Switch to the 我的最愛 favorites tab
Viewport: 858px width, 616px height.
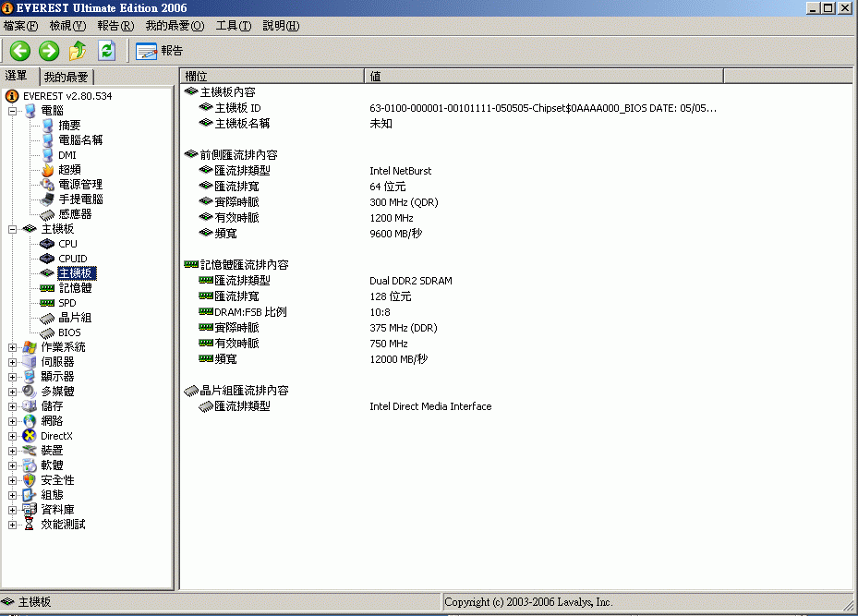pos(66,78)
